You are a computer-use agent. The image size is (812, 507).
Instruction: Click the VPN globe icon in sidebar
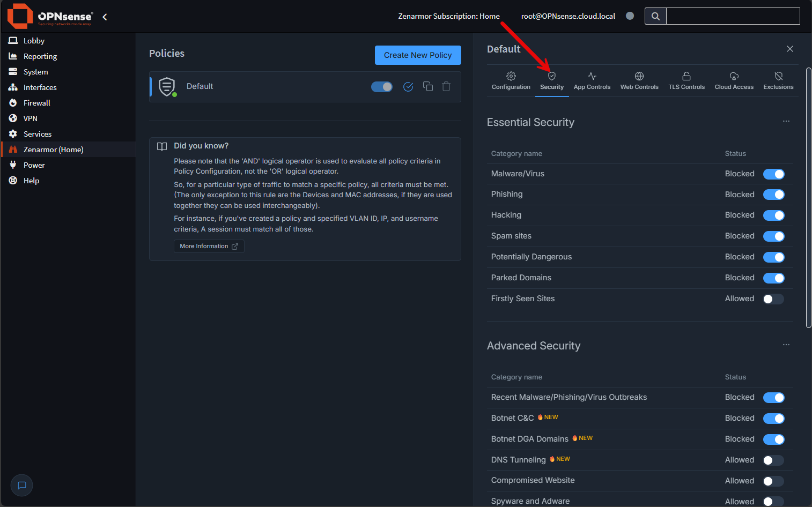(12, 118)
